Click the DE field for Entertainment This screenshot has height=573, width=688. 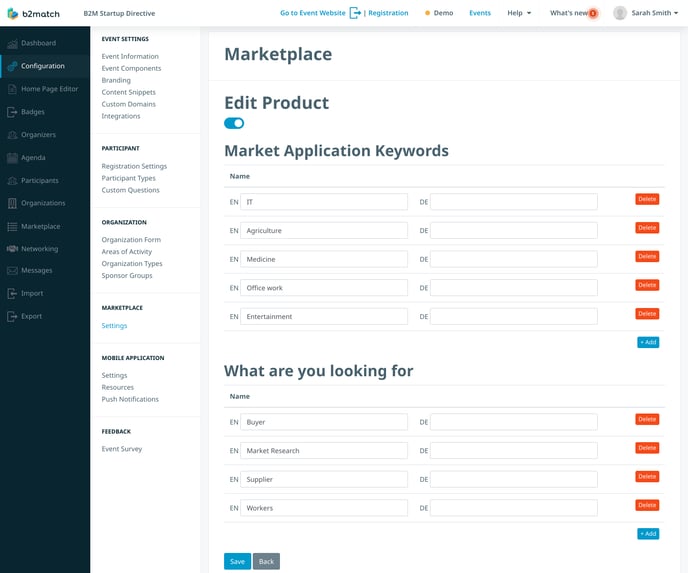(514, 316)
